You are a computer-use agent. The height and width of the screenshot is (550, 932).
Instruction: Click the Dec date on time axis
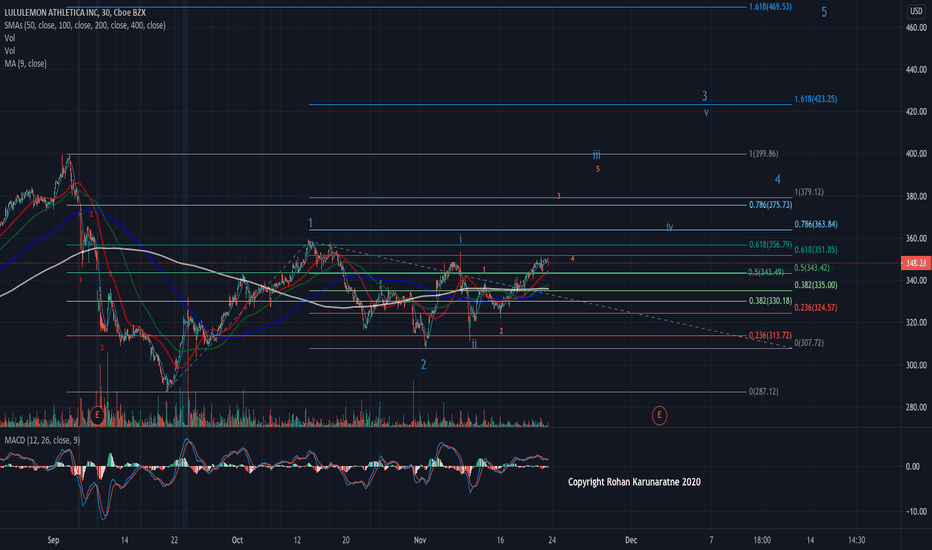[x=631, y=540]
